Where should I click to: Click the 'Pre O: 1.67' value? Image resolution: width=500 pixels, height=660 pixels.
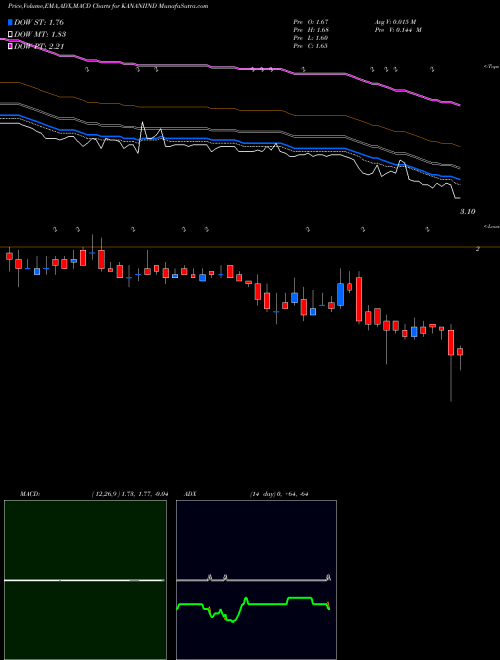coord(311,22)
